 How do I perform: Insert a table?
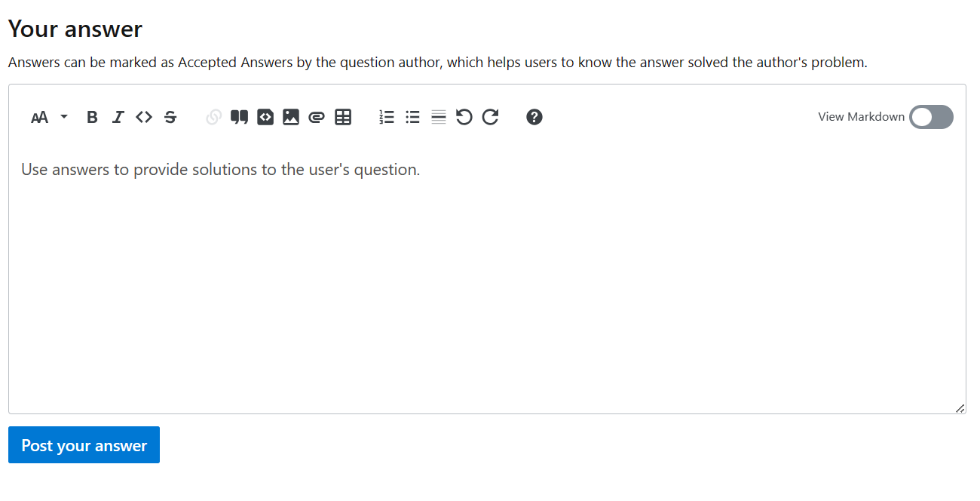[343, 117]
